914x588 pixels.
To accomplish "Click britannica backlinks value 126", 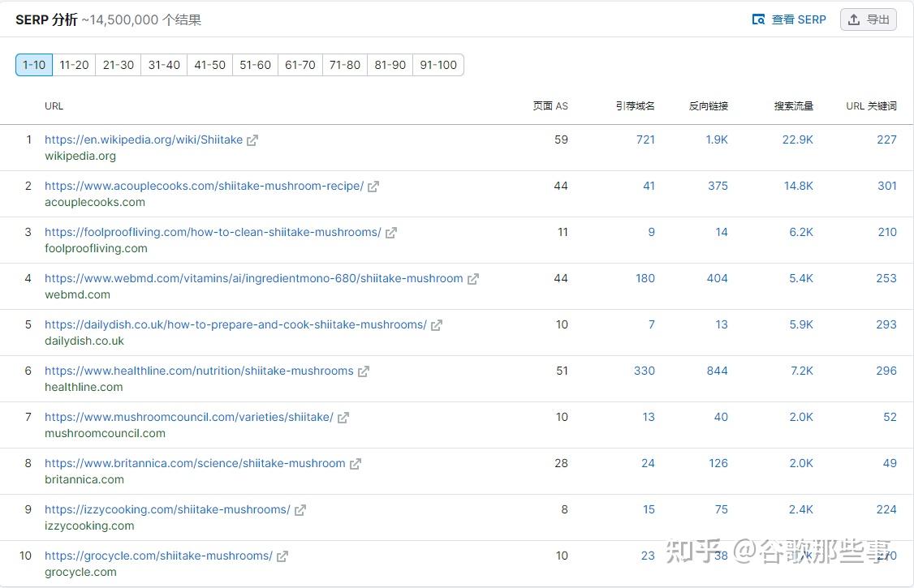I will click(718, 463).
